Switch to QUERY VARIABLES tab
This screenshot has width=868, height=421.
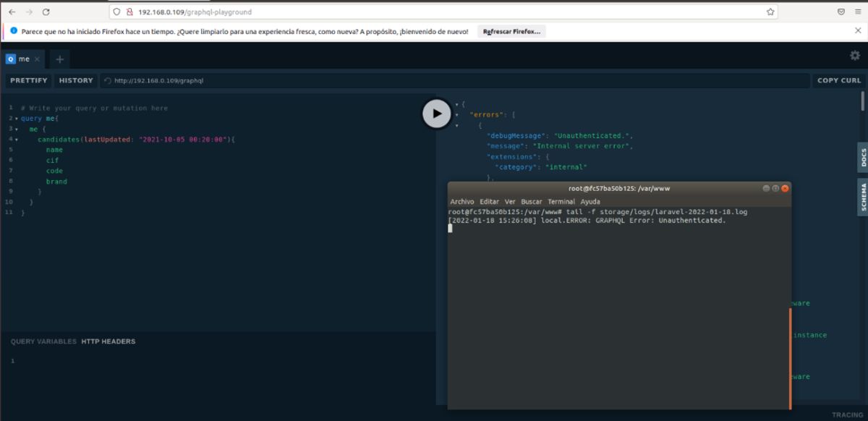pyautogui.click(x=43, y=341)
